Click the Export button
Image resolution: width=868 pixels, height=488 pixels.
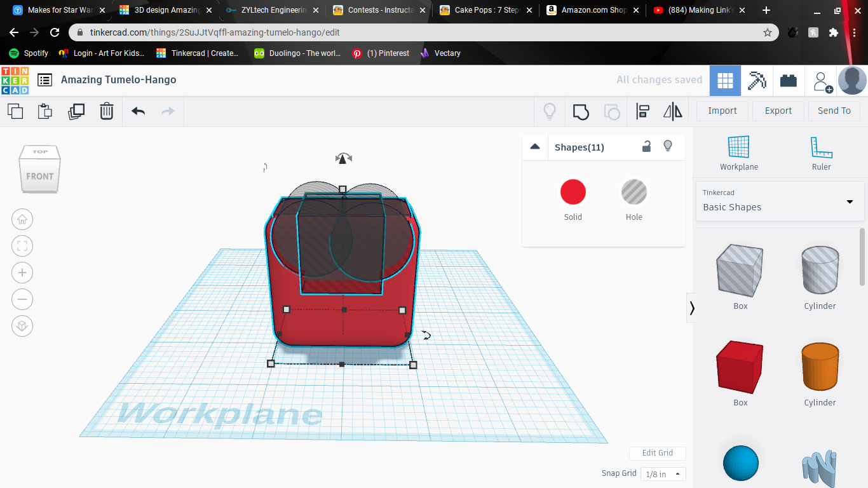tap(778, 111)
